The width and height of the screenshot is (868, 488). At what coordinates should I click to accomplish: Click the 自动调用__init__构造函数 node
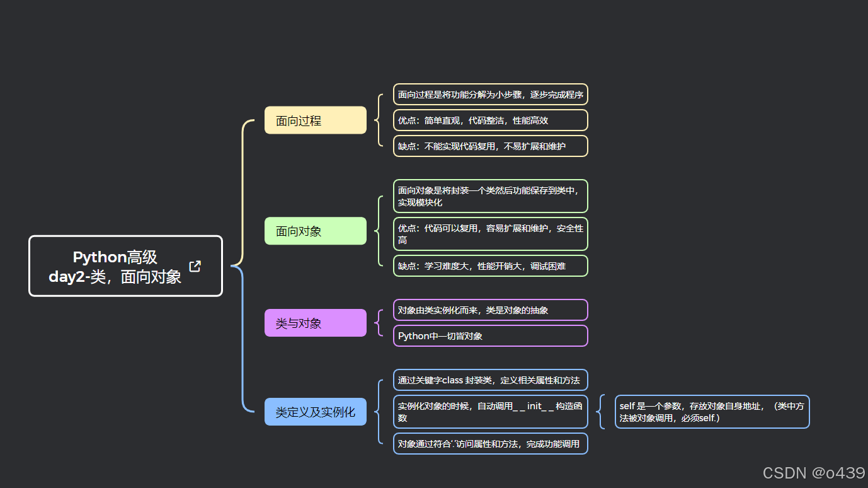pyautogui.click(x=490, y=412)
